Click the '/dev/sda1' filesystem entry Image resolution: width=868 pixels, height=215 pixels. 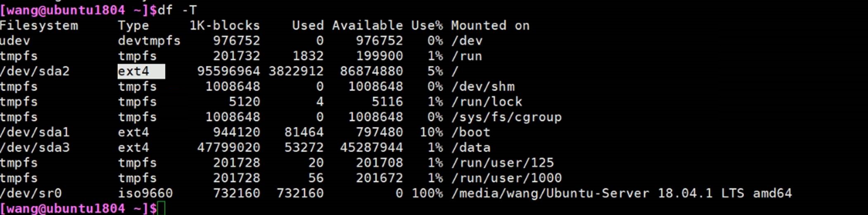pyautogui.click(x=35, y=132)
